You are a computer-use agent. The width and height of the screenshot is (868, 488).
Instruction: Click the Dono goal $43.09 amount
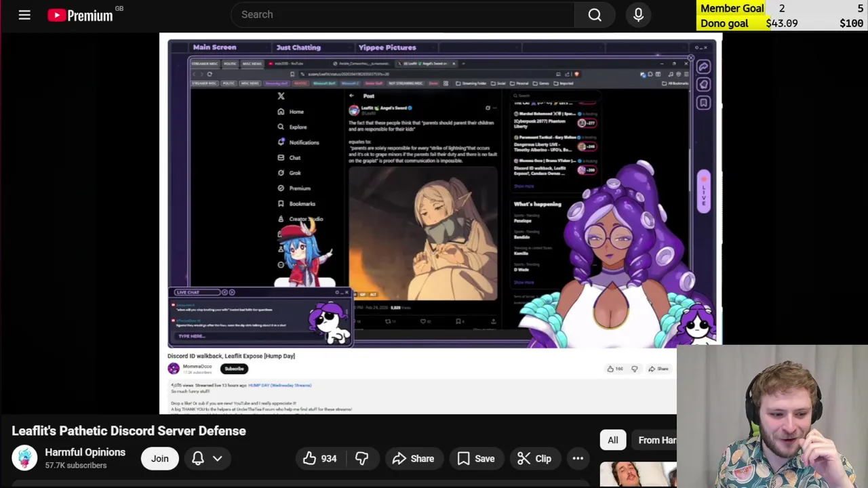(782, 23)
